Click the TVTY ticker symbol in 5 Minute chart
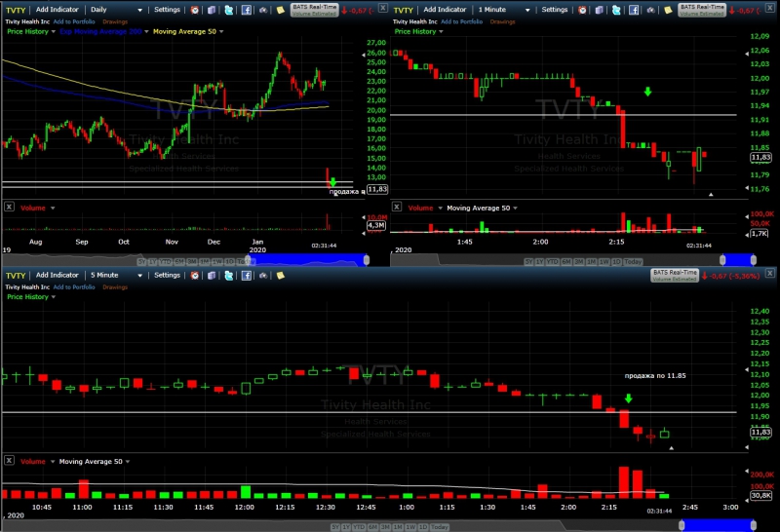Image resolution: width=780 pixels, height=532 pixels. click(16, 276)
